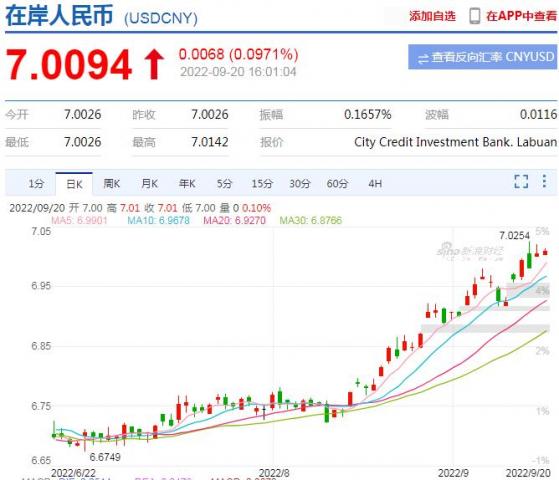Switch to the 年K chart tab
This screenshot has height=480, width=559.
(187, 184)
